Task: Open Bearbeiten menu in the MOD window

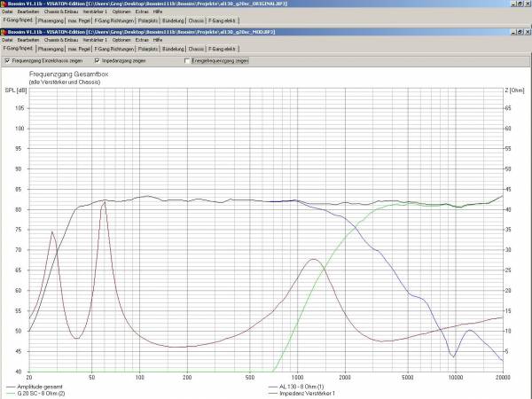Action: (28, 40)
